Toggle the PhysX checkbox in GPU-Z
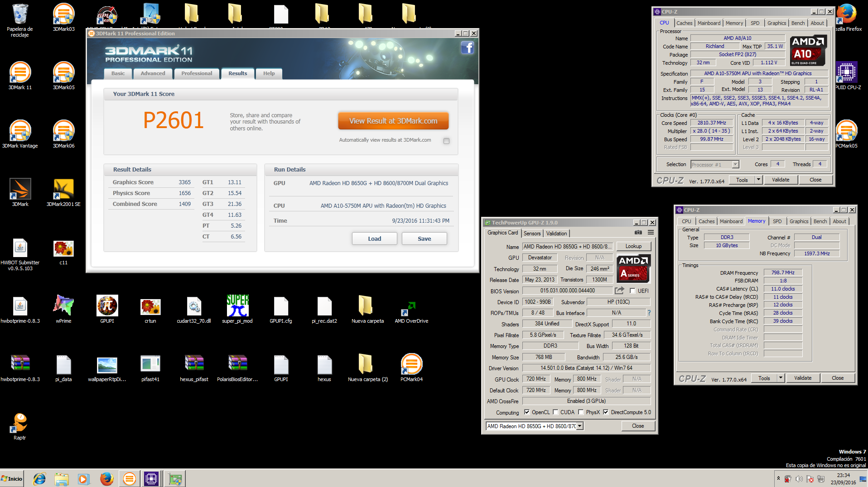The width and height of the screenshot is (868, 487). tap(581, 412)
